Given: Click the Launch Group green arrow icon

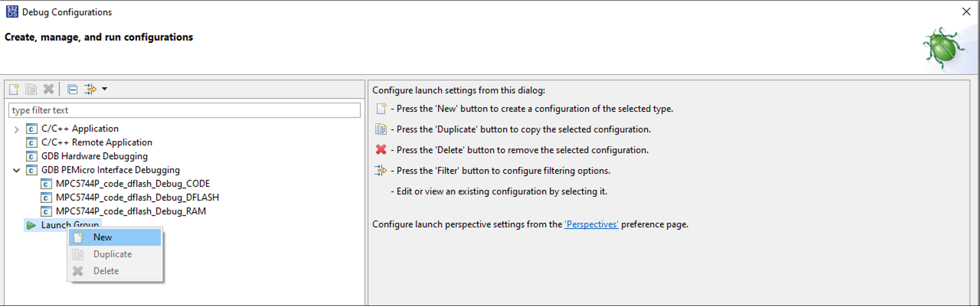Looking at the screenshot, I should pos(31,225).
